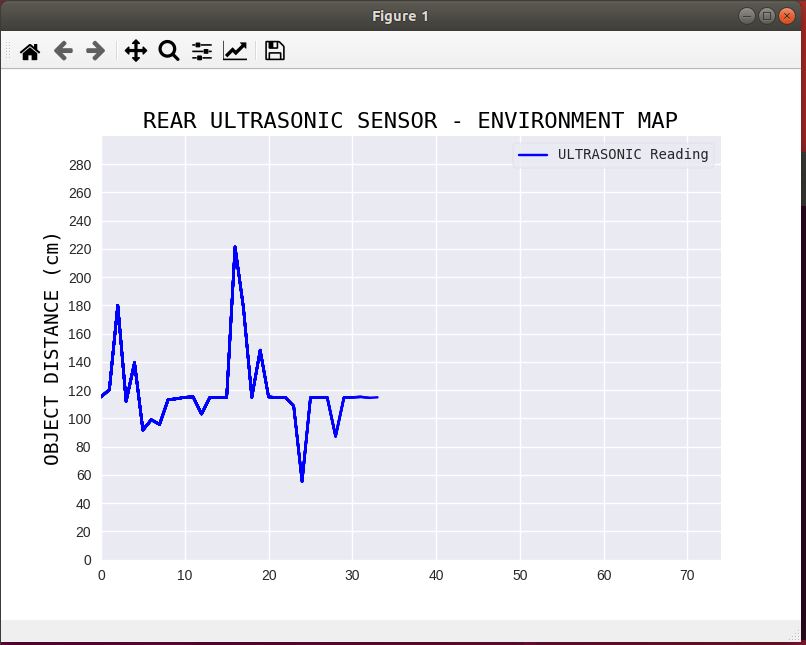806x645 pixels.
Task: Click the x-axis tick label 70
Action: [687, 576]
